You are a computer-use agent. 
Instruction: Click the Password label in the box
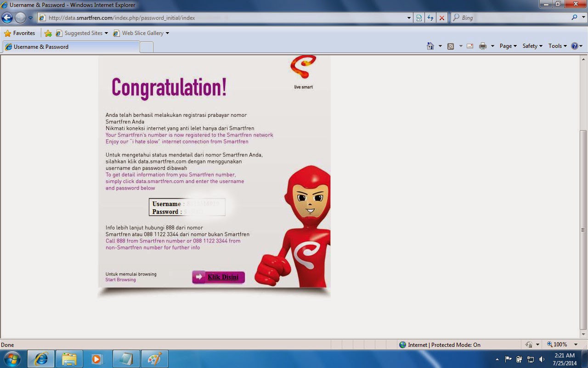tap(165, 212)
